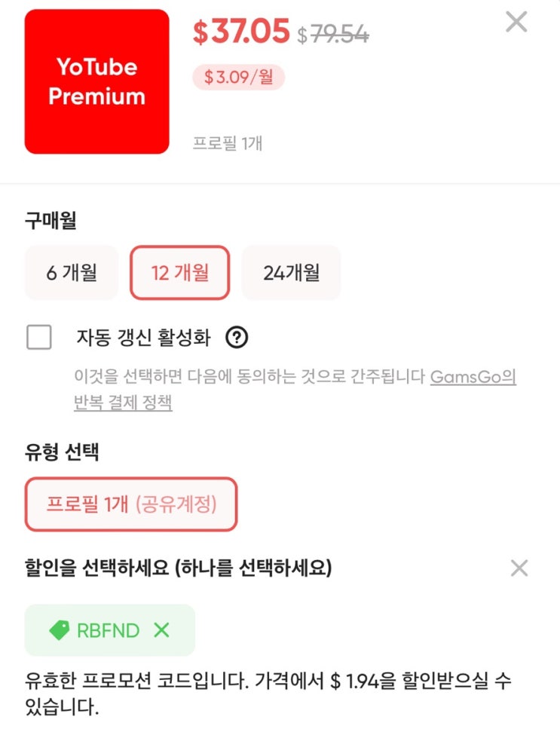Enable the 자동 갱신 활성화 checkbox
Image resolution: width=560 pixels, height=732 pixels.
pyautogui.click(x=39, y=337)
